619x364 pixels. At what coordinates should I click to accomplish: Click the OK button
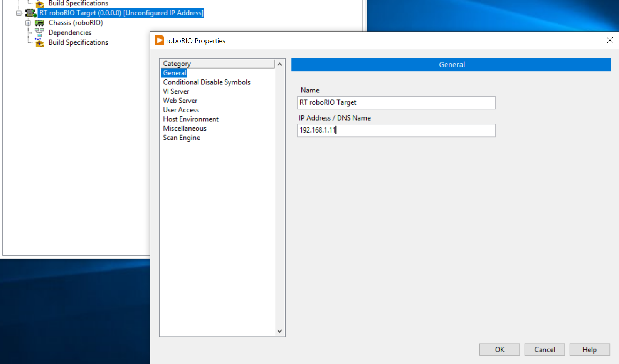499,349
